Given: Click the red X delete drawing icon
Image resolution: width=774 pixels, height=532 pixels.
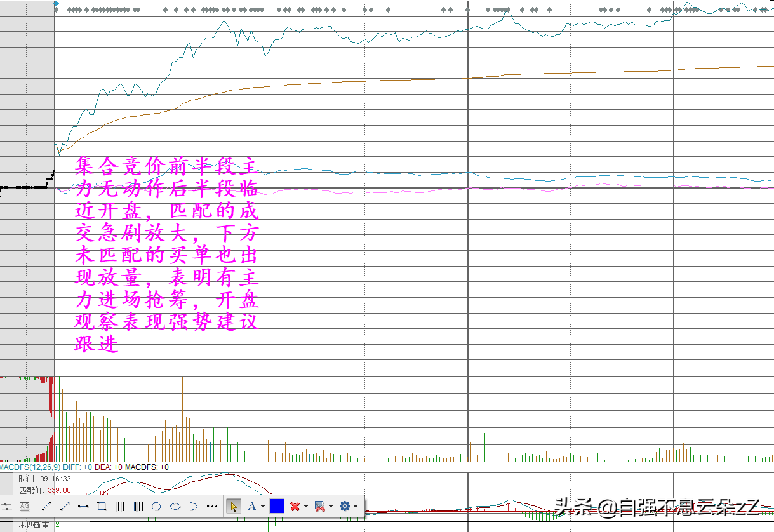Looking at the screenshot, I should (295, 506).
